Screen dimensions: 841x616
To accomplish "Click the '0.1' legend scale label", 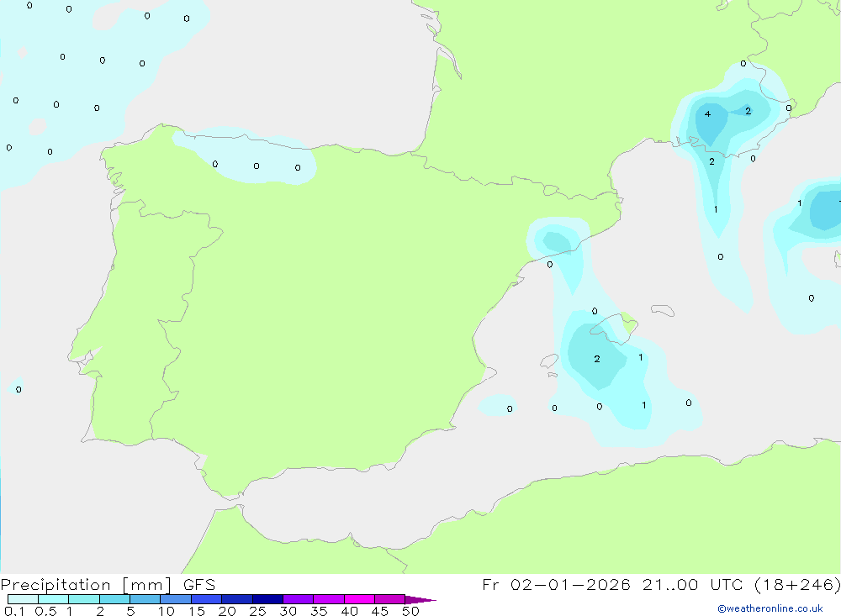I will click(14, 611).
